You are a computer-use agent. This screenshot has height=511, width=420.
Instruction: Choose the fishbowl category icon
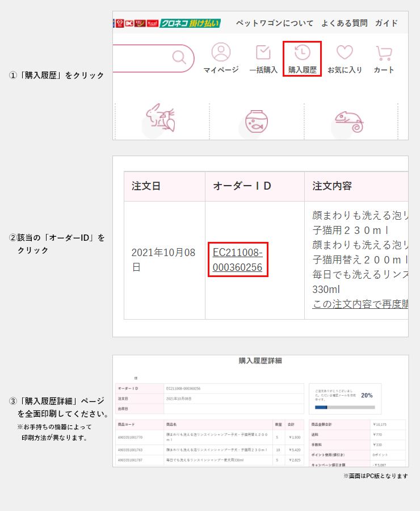(x=257, y=120)
